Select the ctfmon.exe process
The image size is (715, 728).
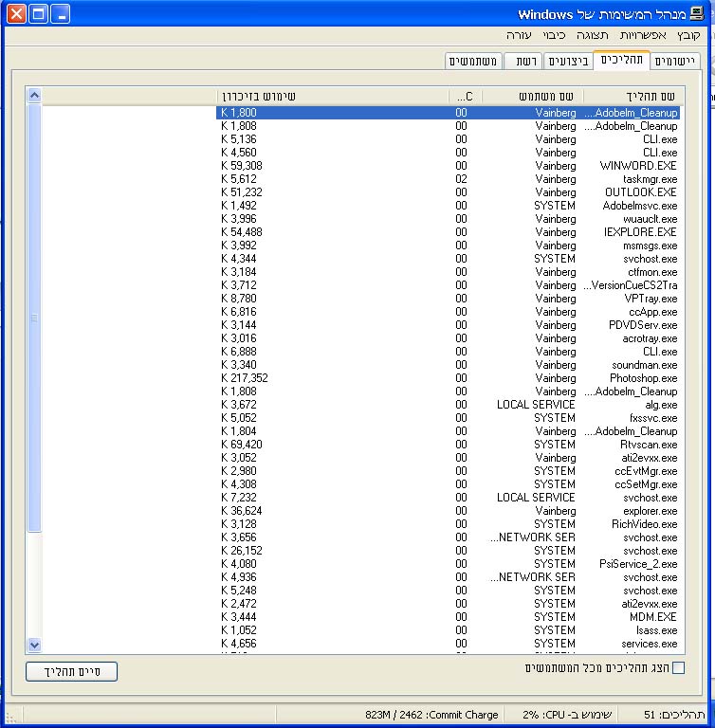(448, 272)
